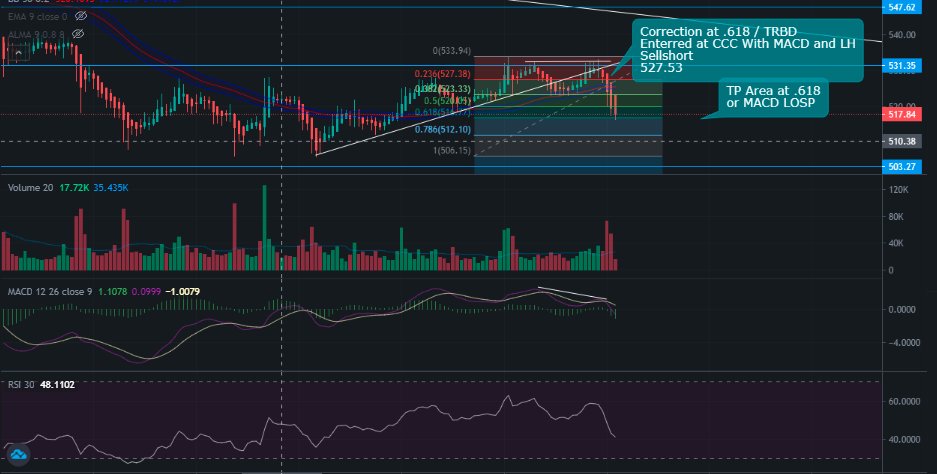The height and width of the screenshot is (474, 937).
Task: Click the 40.0000 RSI scale value
Action: pos(902,439)
